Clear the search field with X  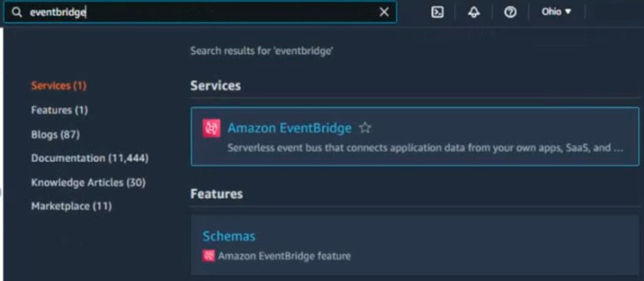(x=384, y=13)
